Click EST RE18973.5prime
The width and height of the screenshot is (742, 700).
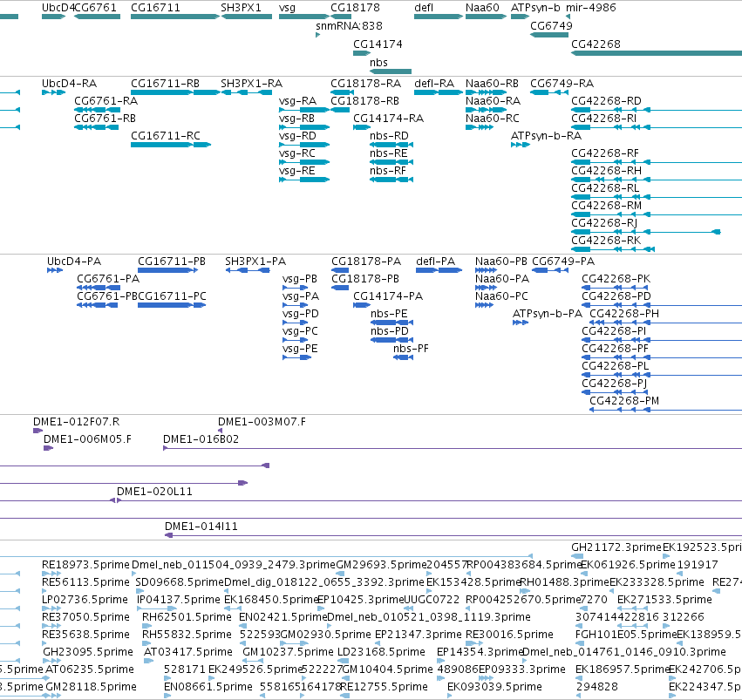pyautogui.click(x=85, y=565)
